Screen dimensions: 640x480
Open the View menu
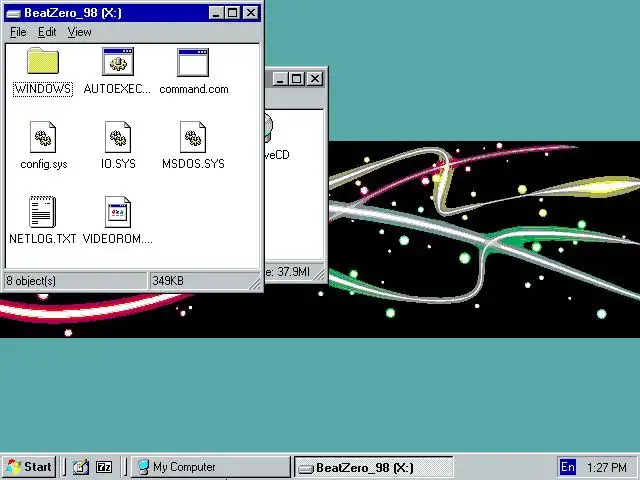[79, 32]
